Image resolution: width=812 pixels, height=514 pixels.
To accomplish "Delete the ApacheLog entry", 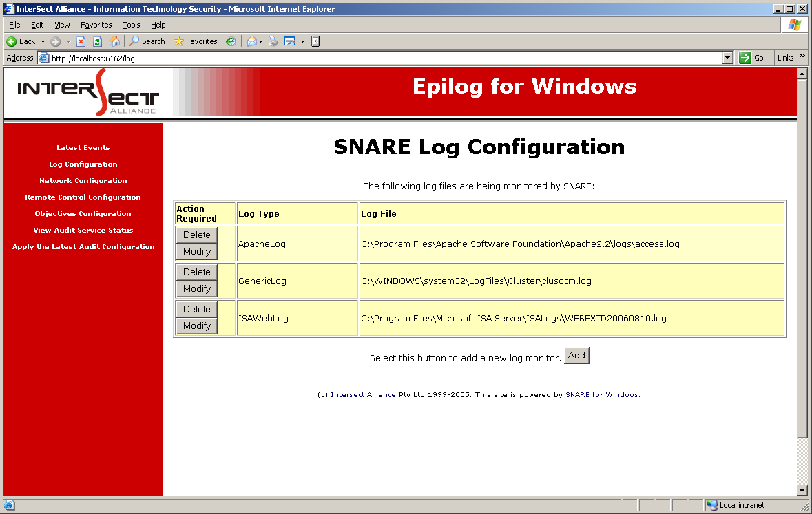I will tap(197, 235).
